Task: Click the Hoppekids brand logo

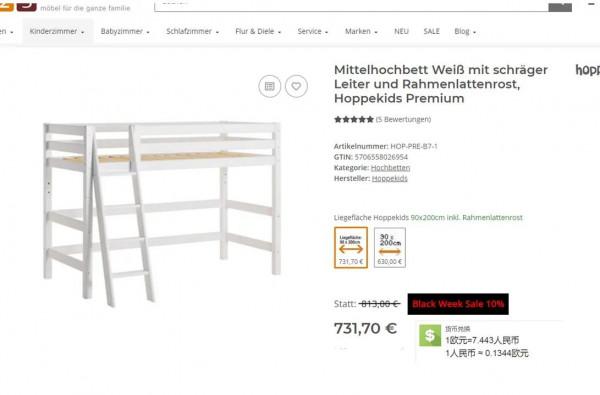Action: pos(588,70)
